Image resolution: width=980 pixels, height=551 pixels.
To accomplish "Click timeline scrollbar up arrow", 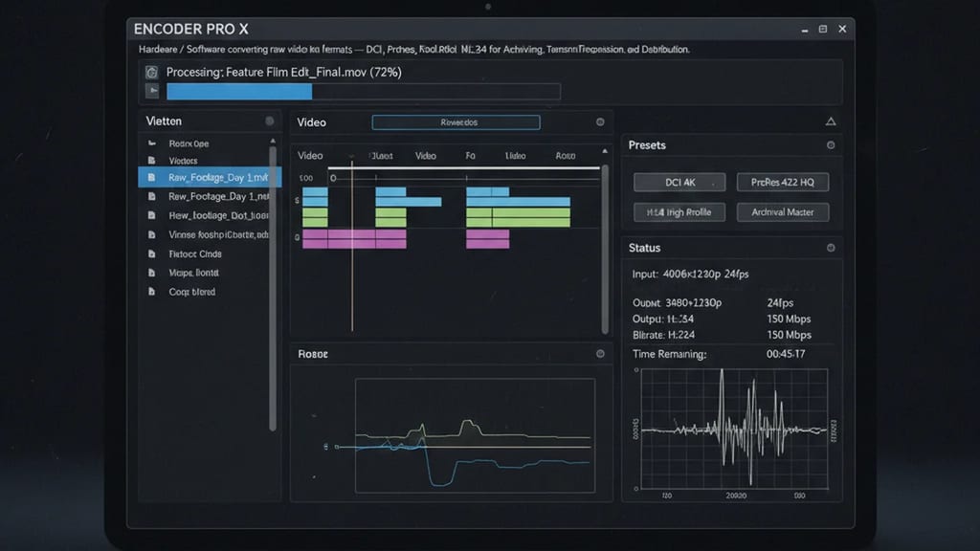I will (x=605, y=151).
